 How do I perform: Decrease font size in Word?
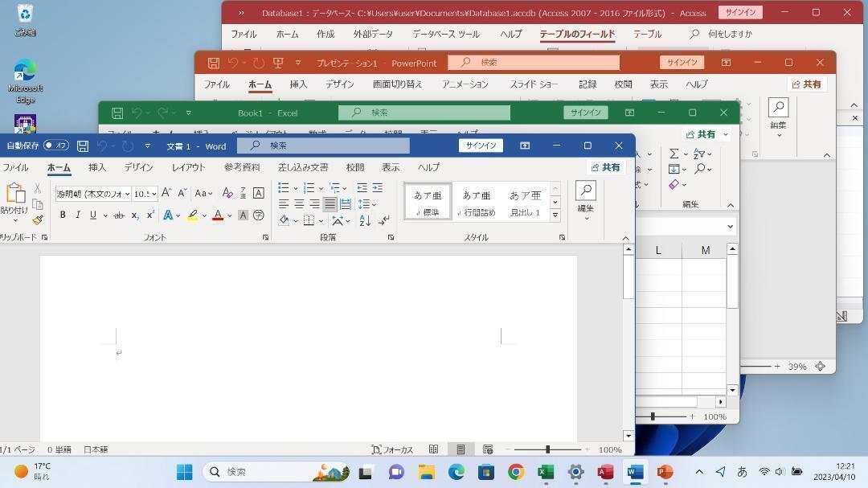click(x=182, y=193)
